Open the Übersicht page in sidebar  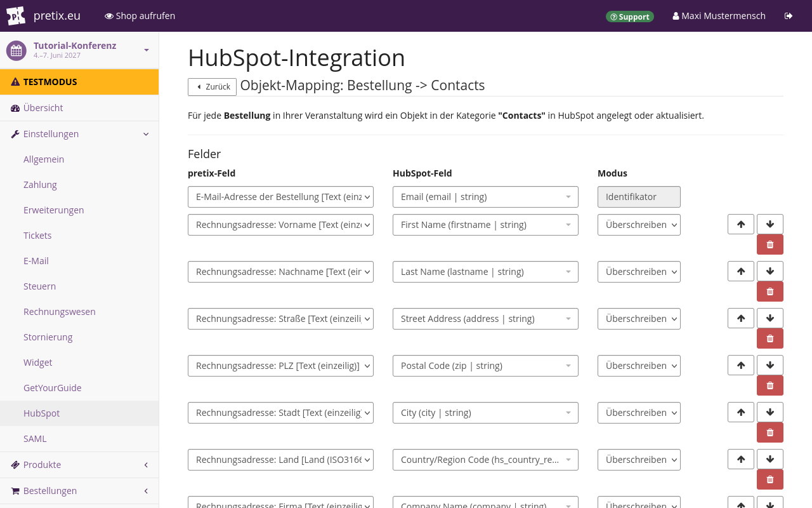coord(79,108)
